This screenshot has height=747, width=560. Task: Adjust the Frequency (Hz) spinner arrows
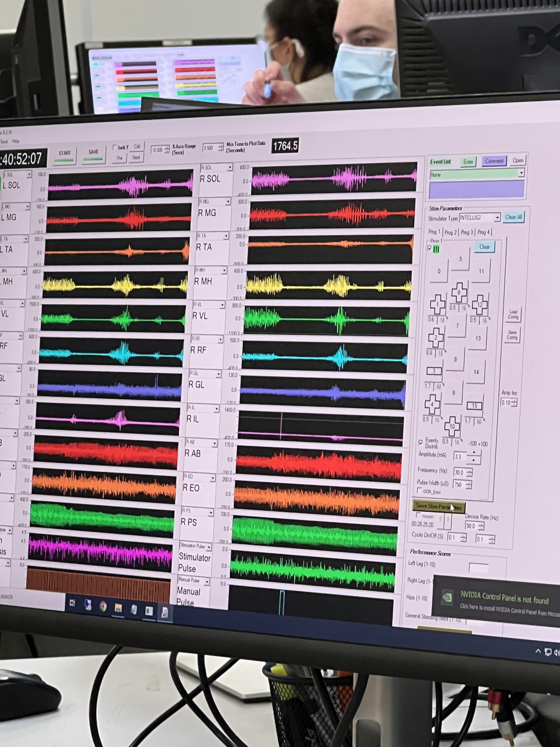(x=470, y=472)
